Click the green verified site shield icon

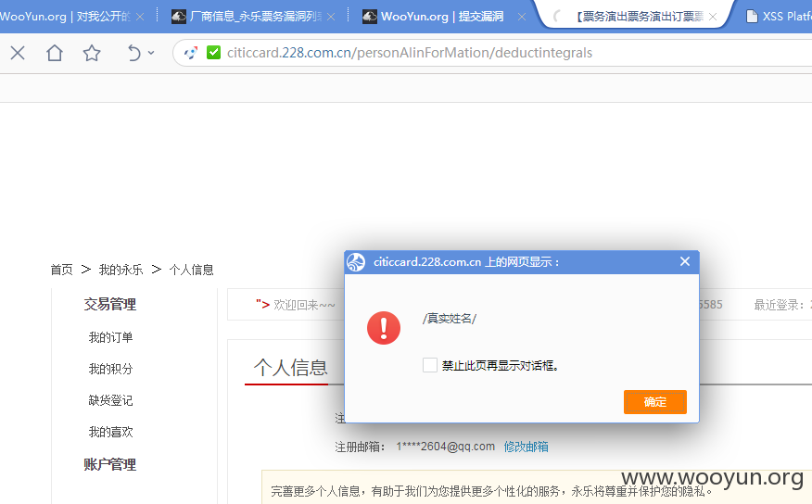(213, 52)
